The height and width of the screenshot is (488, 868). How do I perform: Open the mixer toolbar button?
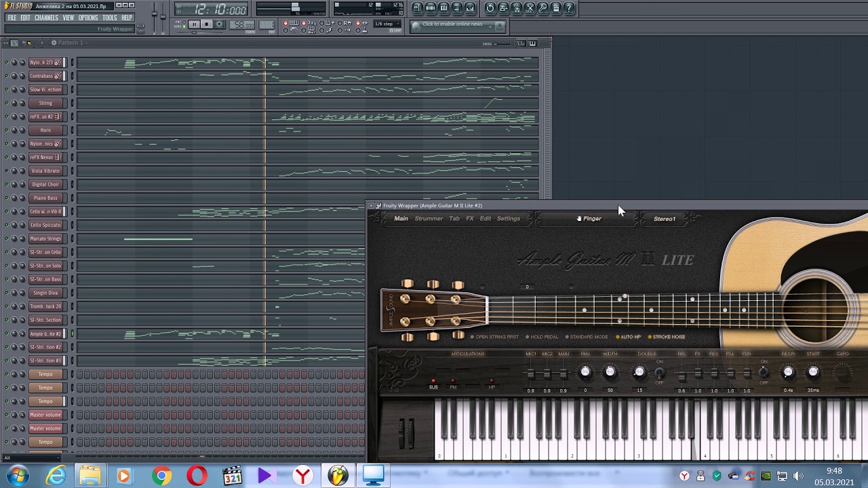pos(470,8)
